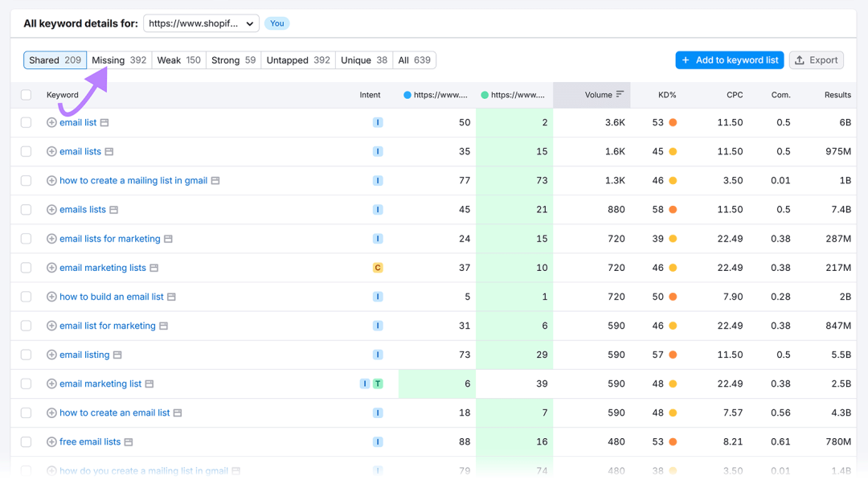The image size is (868, 480).
Task: Switch to the Missing keywords tab
Action: pyautogui.click(x=119, y=60)
